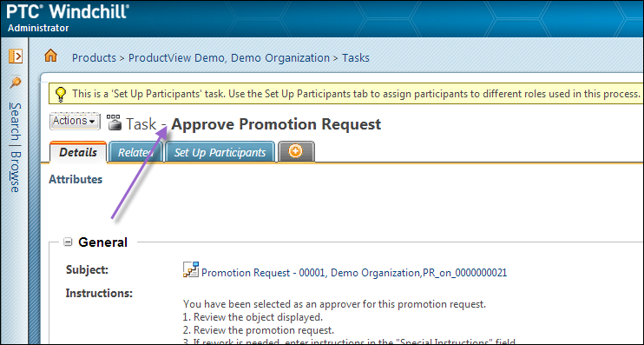The width and height of the screenshot is (644, 345).
Task: Click the Administrator user label
Action: 38,29
